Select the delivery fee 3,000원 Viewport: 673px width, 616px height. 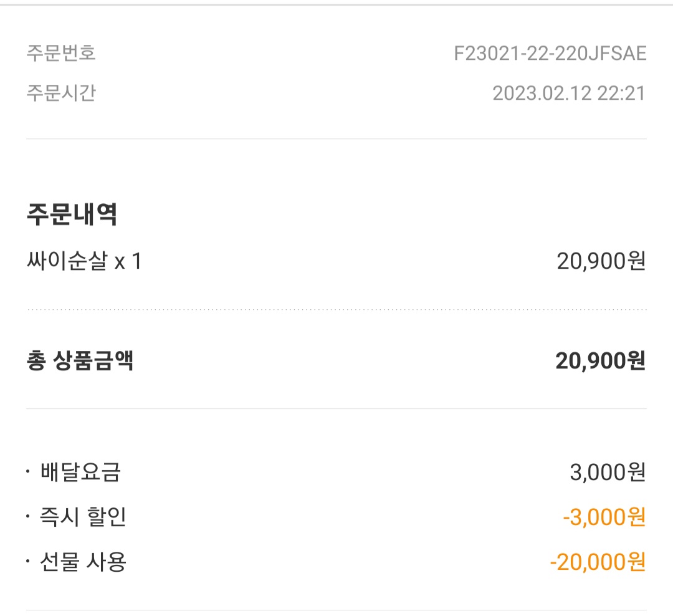608,472
